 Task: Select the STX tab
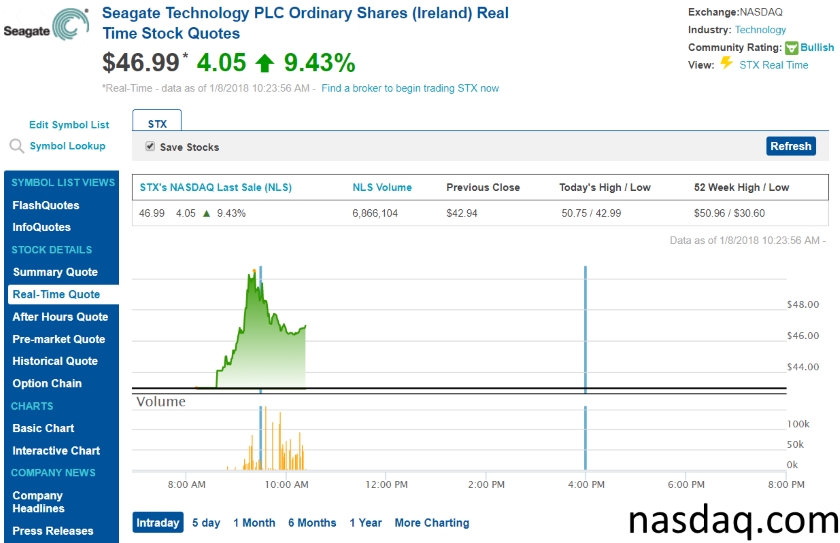coord(157,121)
